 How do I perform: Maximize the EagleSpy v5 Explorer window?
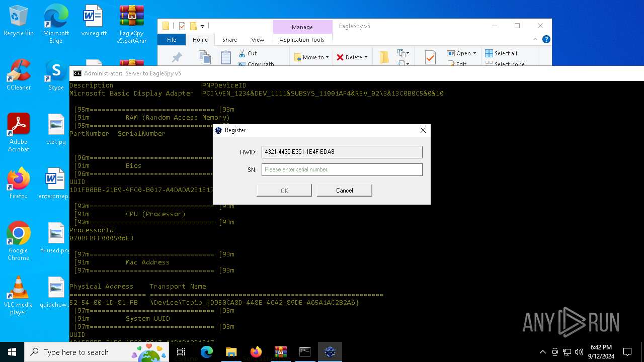coord(517,26)
